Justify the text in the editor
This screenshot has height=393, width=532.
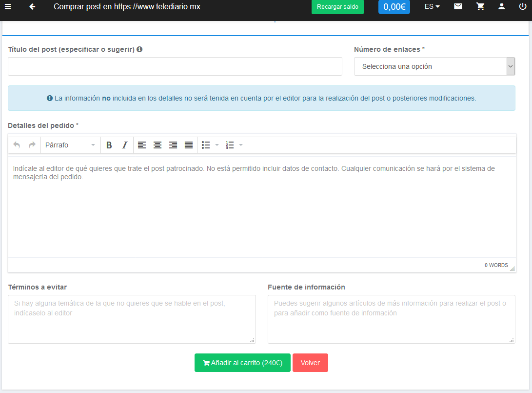click(x=189, y=145)
